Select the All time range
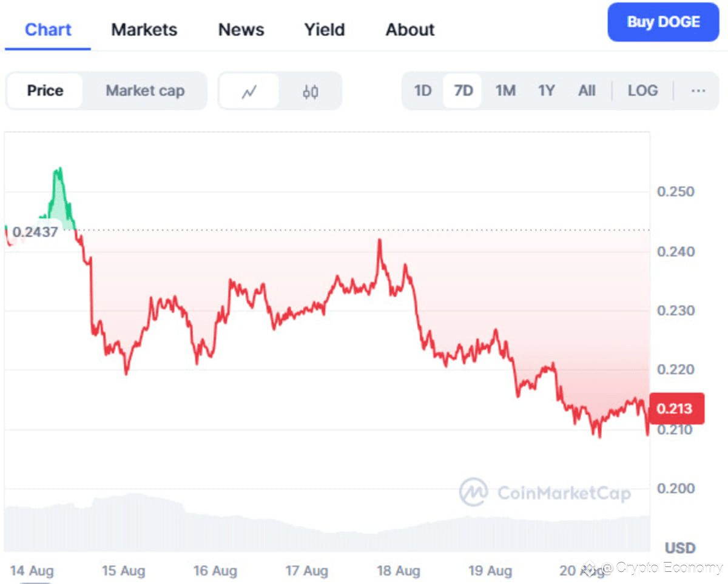Image resolution: width=728 pixels, height=584 pixels. tap(587, 91)
